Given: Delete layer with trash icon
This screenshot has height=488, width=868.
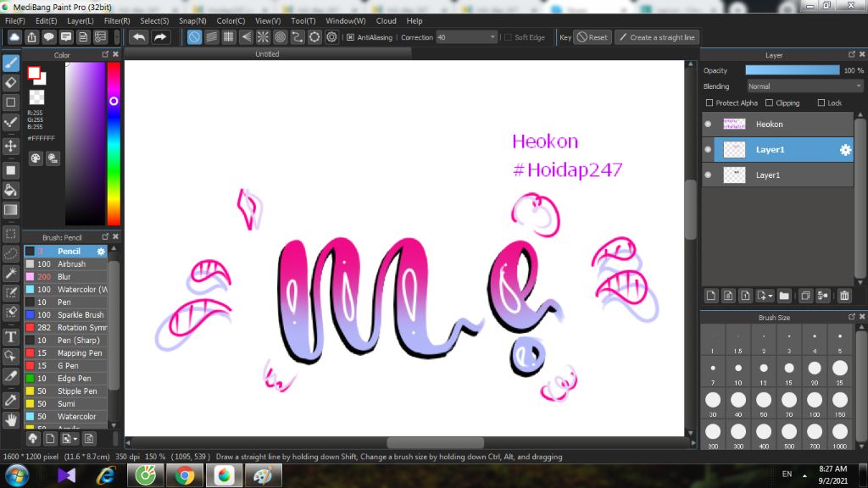Looking at the screenshot, I should [x=844, y=296].
